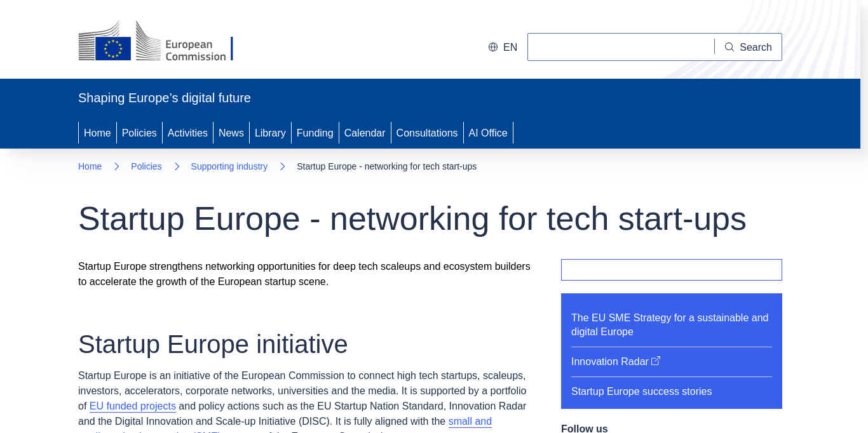
Task: Open the Policies menu item
Action: (139, 133)
